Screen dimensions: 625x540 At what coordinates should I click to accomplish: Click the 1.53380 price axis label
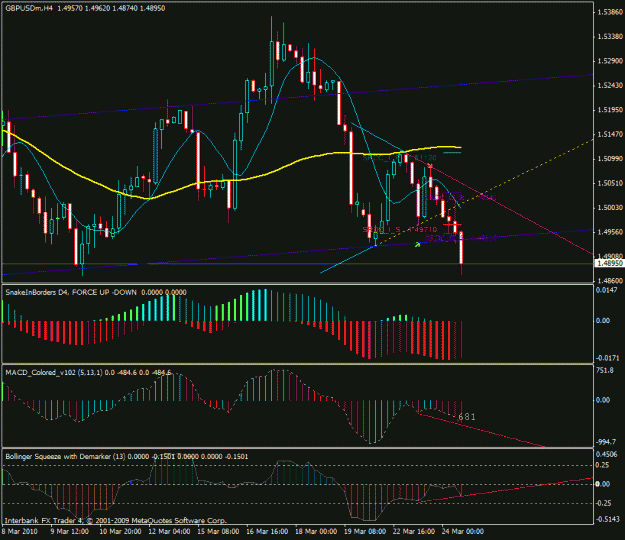[x=610, y=37]
